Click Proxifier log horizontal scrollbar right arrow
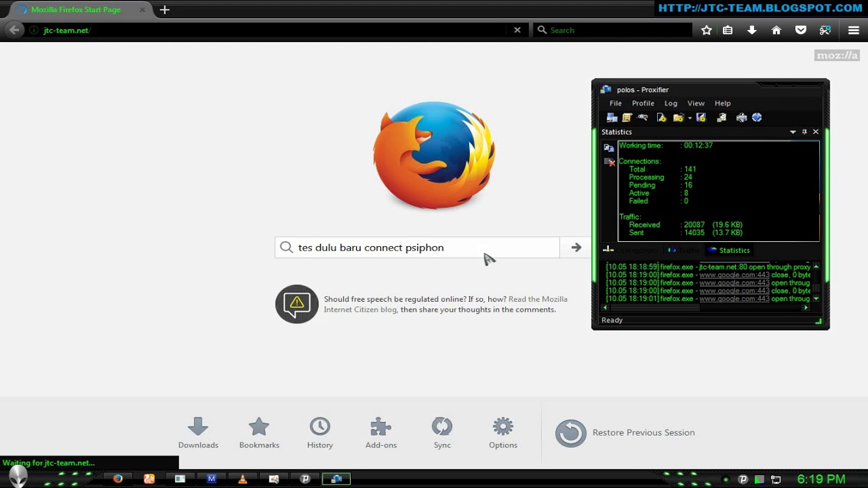 tap(806, 308)
